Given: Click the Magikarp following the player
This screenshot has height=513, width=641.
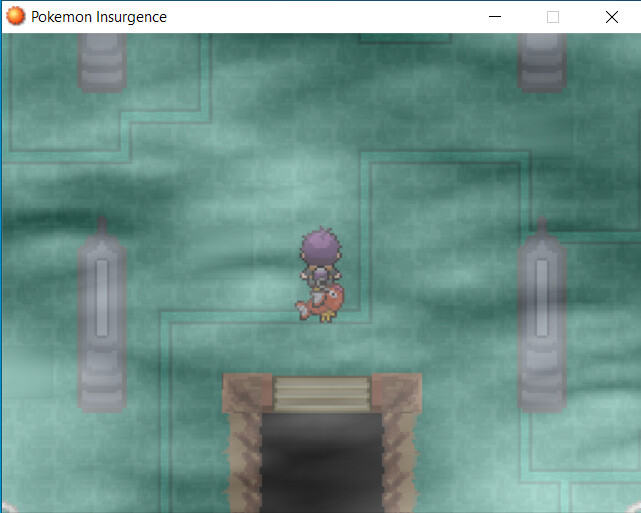Looking at the screenshot, I should pos(320,303).
